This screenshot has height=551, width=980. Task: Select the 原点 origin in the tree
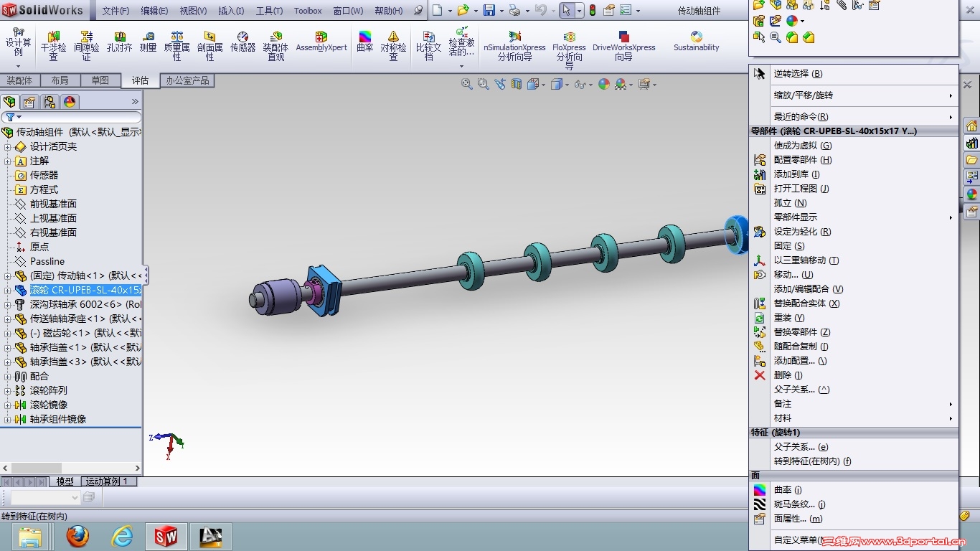click(x=39, y=247)
